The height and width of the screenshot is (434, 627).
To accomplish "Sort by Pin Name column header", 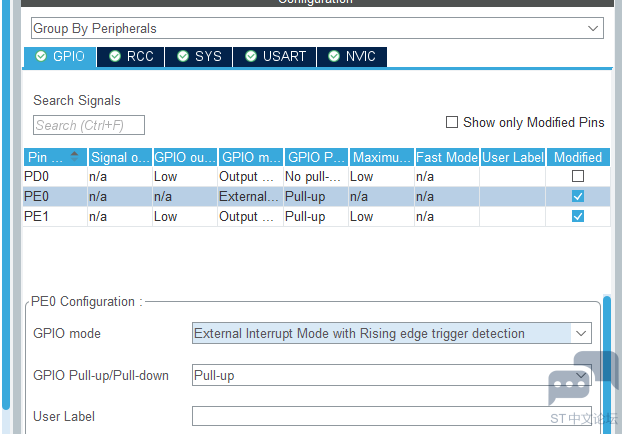I will (50, 157).
